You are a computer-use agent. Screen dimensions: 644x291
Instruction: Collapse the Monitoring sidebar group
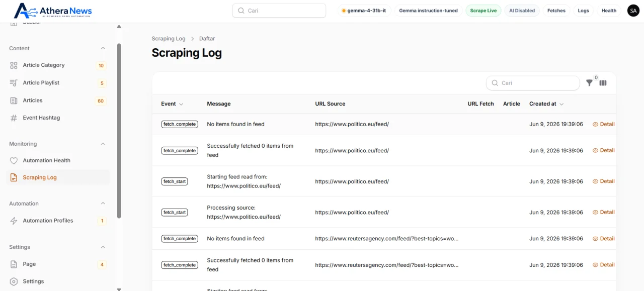(x=103, y=144)
